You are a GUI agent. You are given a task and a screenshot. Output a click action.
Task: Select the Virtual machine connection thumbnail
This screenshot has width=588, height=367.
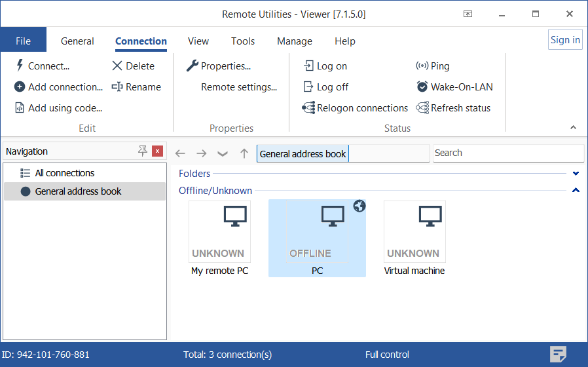(x=414, y=233)
